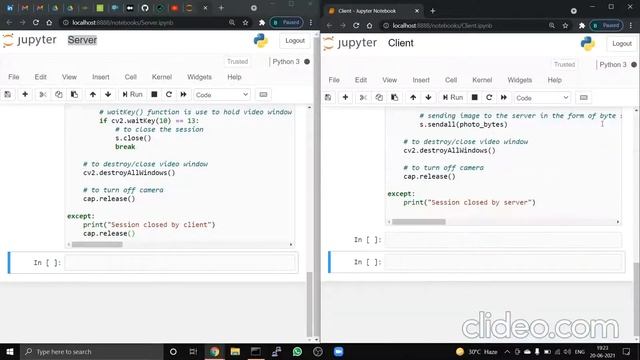Focus the empty selected cell in the Server notebook
The image size is (640, 360).
(180, 262)
